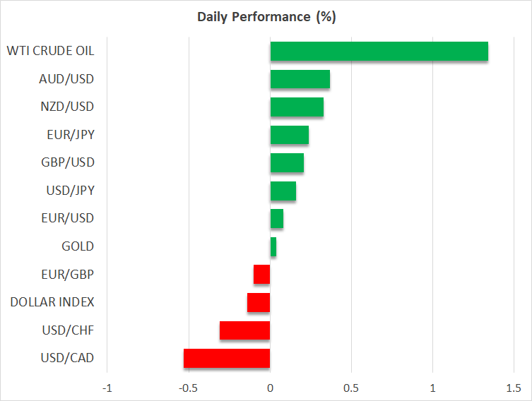
Task: Select the GBP/USD green bar
Action: click(x=287, y=162)
